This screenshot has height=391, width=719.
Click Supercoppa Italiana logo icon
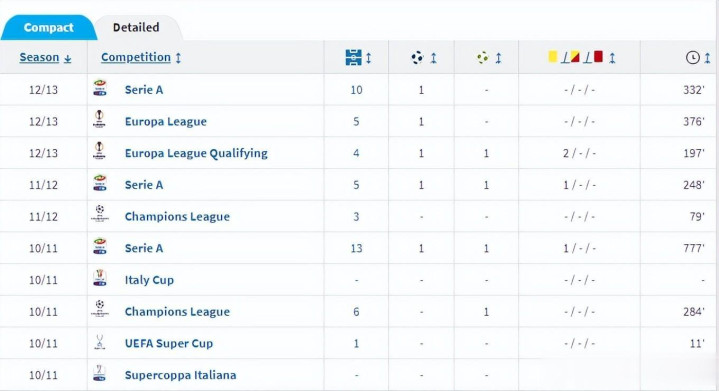pyautogui.click(x=100, y=373)
